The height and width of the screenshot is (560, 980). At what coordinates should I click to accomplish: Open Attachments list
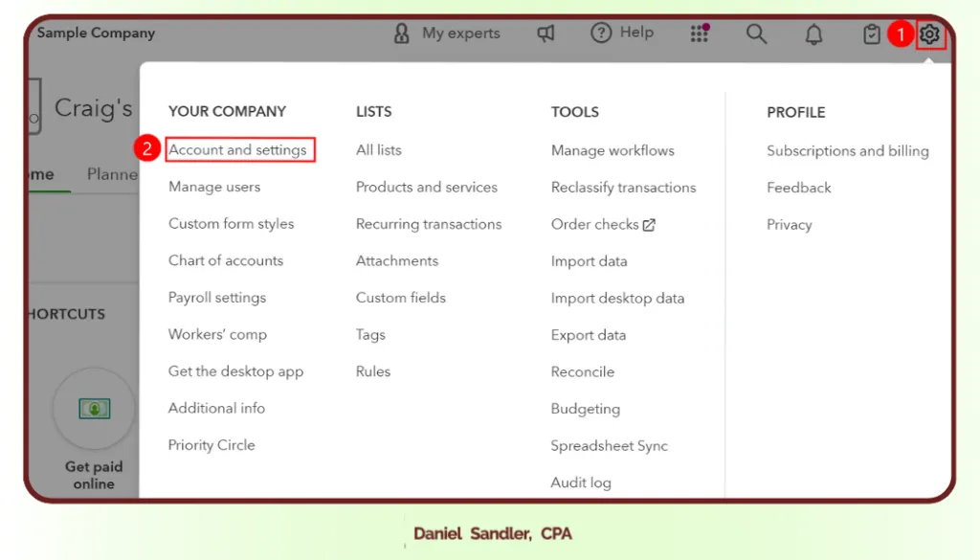click(x=397, y=260)
